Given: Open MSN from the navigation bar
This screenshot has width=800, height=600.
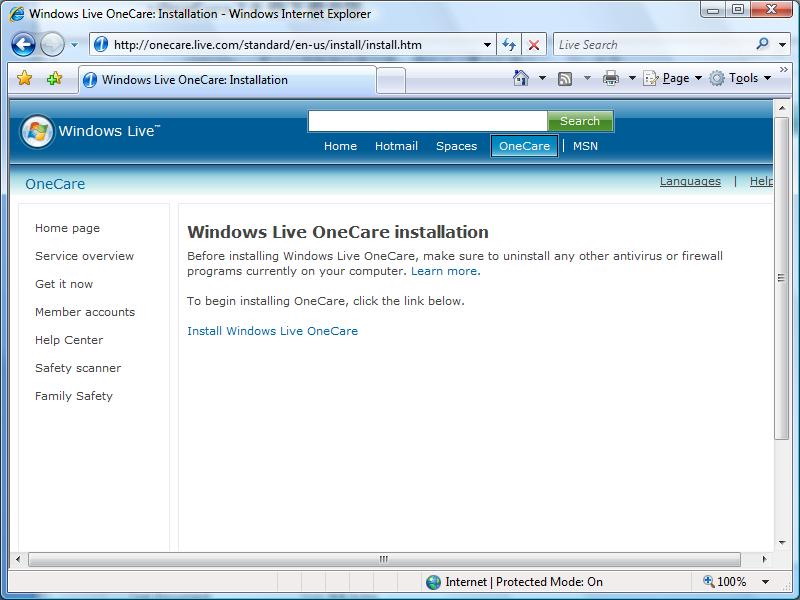Looking at the screenshot, I should pos(585,146).
